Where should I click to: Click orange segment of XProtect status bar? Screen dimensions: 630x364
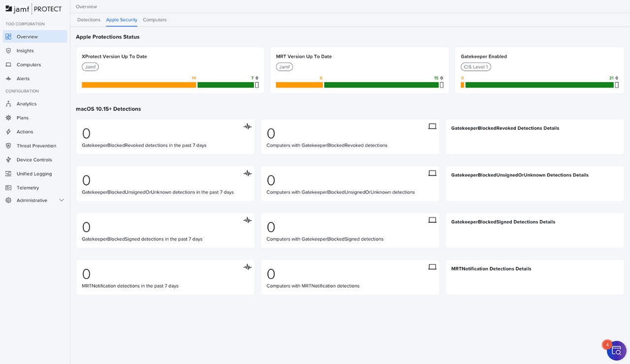(139, 85)
